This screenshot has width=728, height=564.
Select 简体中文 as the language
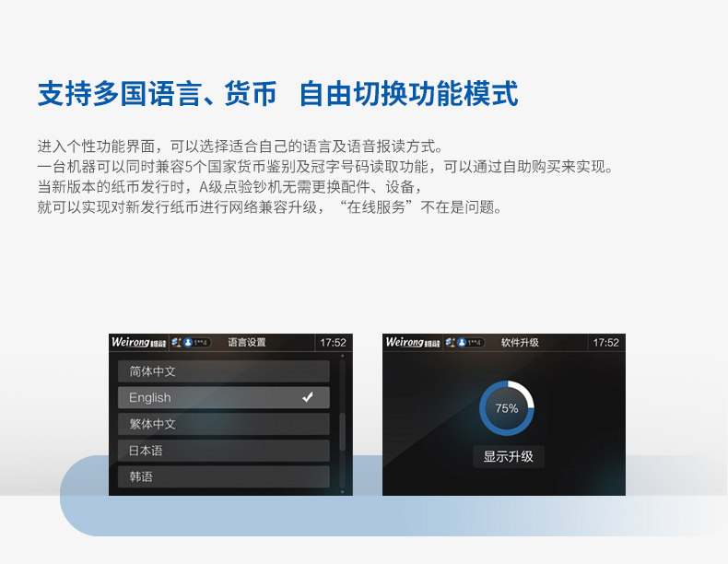click(x=224, y=371)
